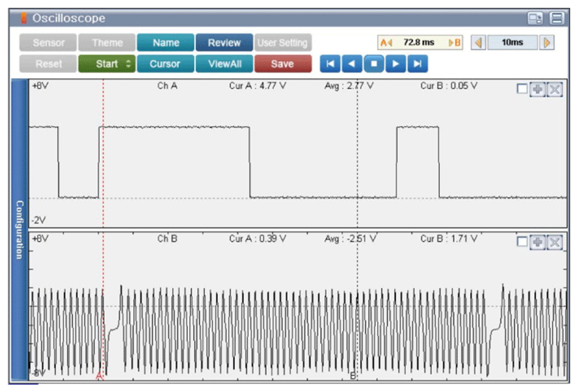Toggle the Cursor button
The width and height of the screenshot is (578, 392).
[x=165, y=64]
